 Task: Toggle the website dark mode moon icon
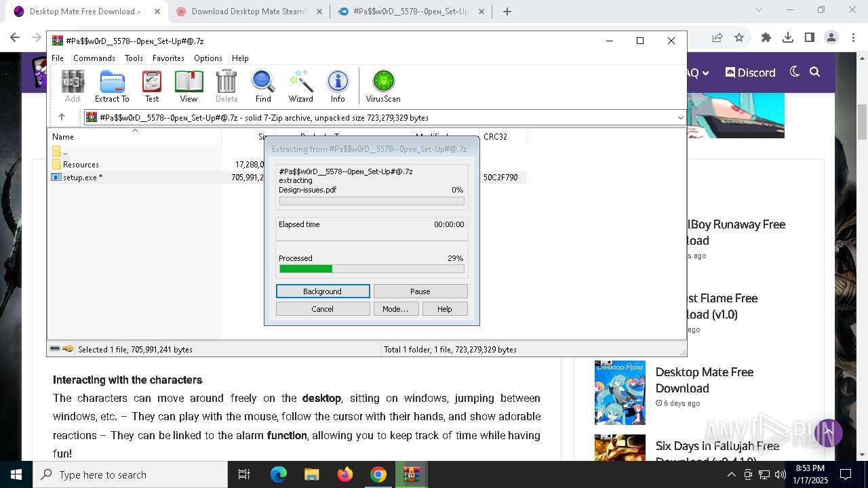[x=795, y=72]
